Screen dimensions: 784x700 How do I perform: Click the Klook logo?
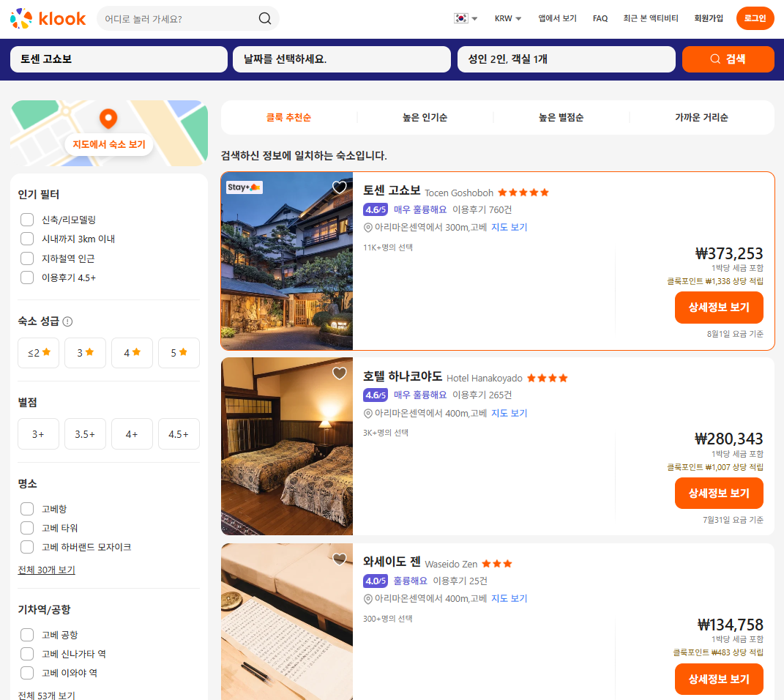click(48, 18)
